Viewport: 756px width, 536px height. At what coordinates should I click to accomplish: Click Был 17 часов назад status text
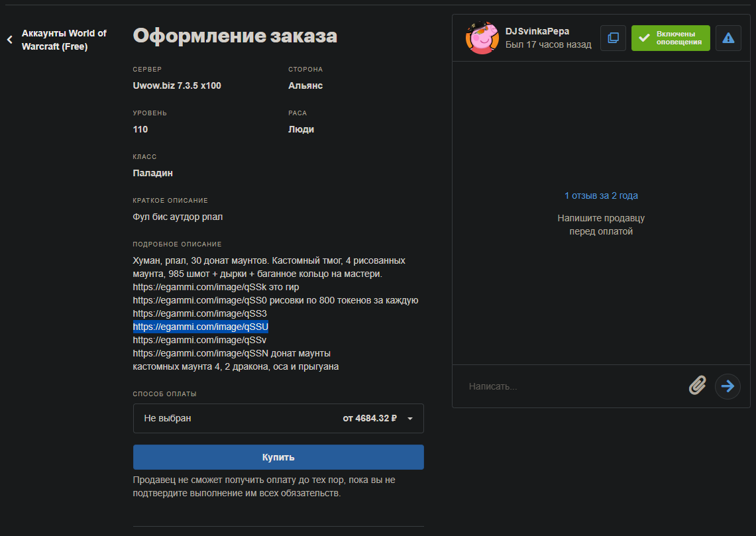pyautogui.click(x=548, y=44)
